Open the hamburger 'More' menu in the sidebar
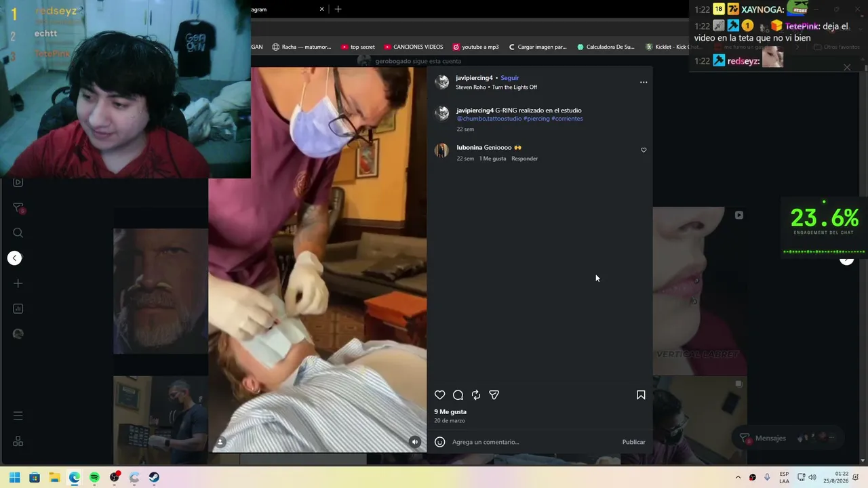 pyautogui.click(x=18, y=415)
